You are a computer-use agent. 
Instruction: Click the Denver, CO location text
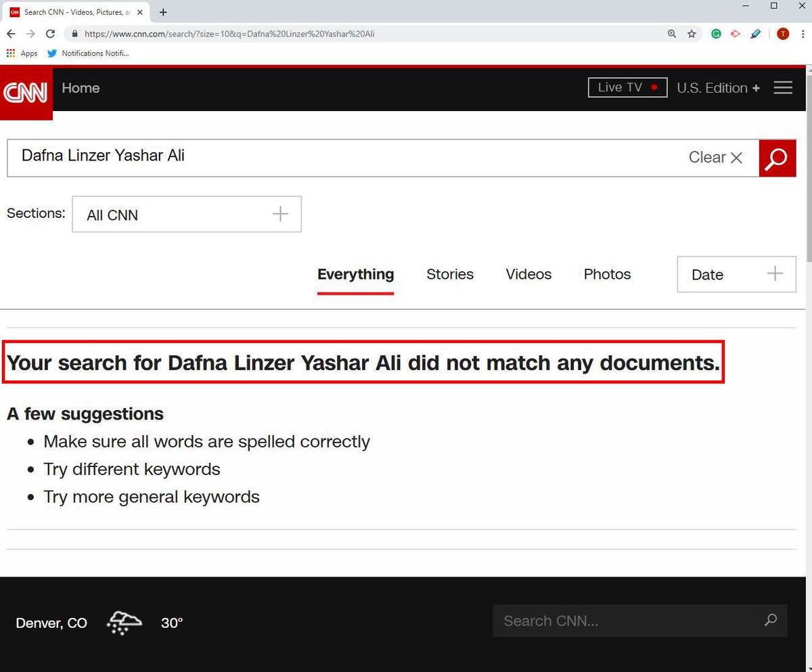click(x=51, y=623)
